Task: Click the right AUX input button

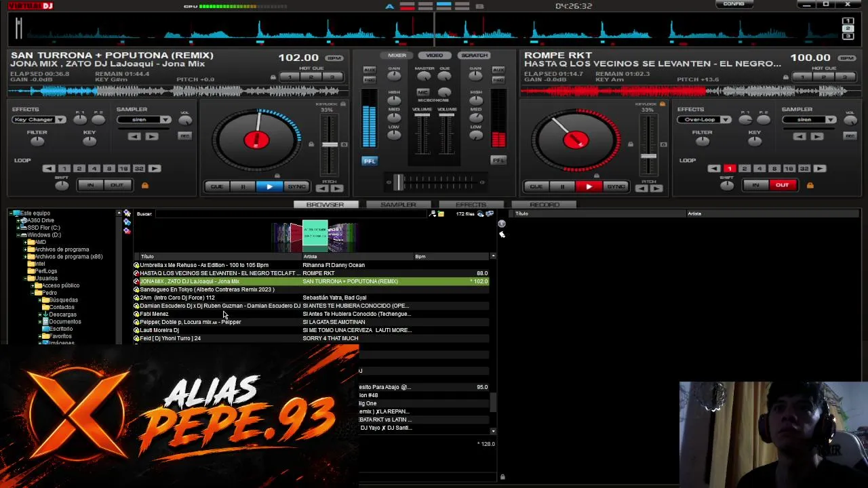Action: tap(498, 70)
